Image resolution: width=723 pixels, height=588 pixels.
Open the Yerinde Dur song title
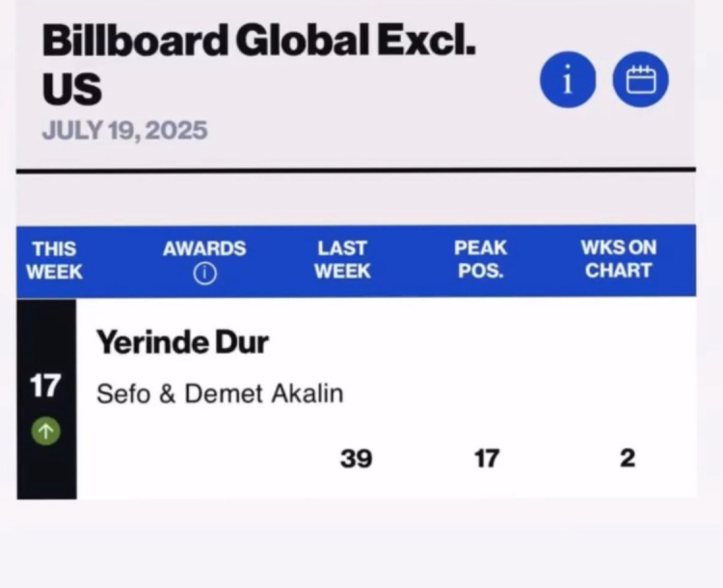[182, 342]
